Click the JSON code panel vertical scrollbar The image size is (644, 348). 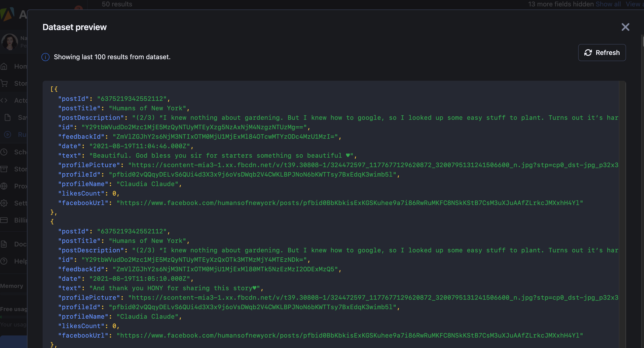(622, 214)
